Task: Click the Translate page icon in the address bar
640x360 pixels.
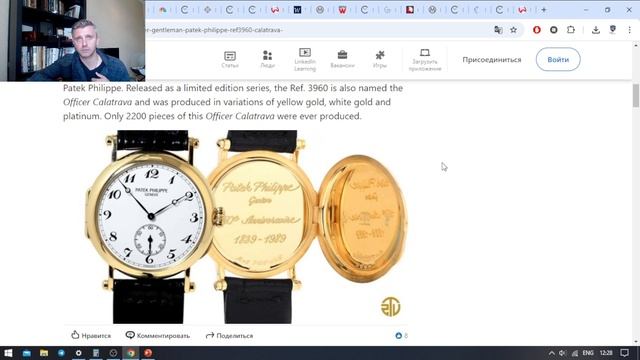Action: [x=498, y=30]
